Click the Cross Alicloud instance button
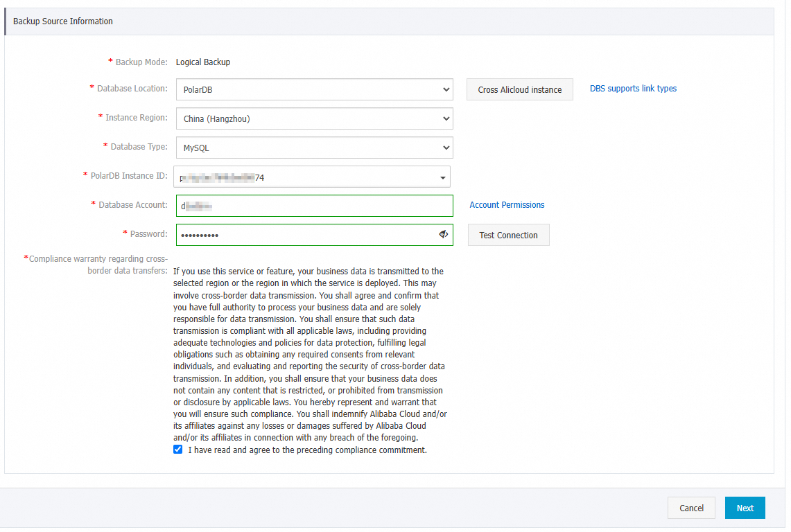Image resolution: width=791 pixels, height=532 pixels. 519,90
